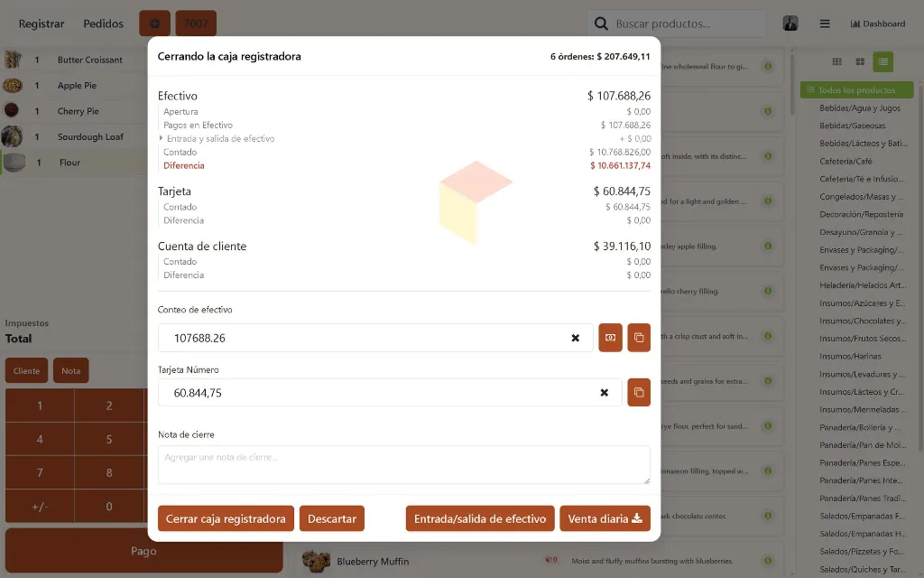The width and height of the screenshot is (924, 578).
Task: Select Bebidas/Agua y Jugos category
Action: (x=860, y=108)
